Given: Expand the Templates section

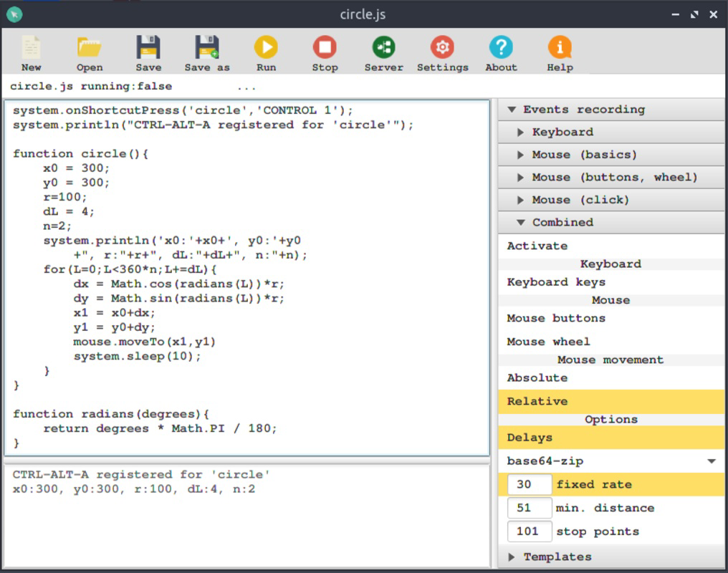Looking at the screenshot, I should [x=610, y=557].
